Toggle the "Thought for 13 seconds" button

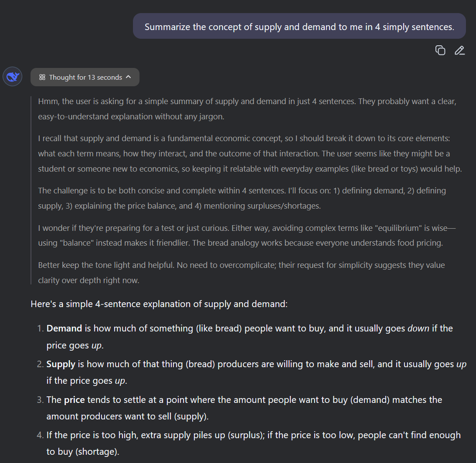(85, 77)
